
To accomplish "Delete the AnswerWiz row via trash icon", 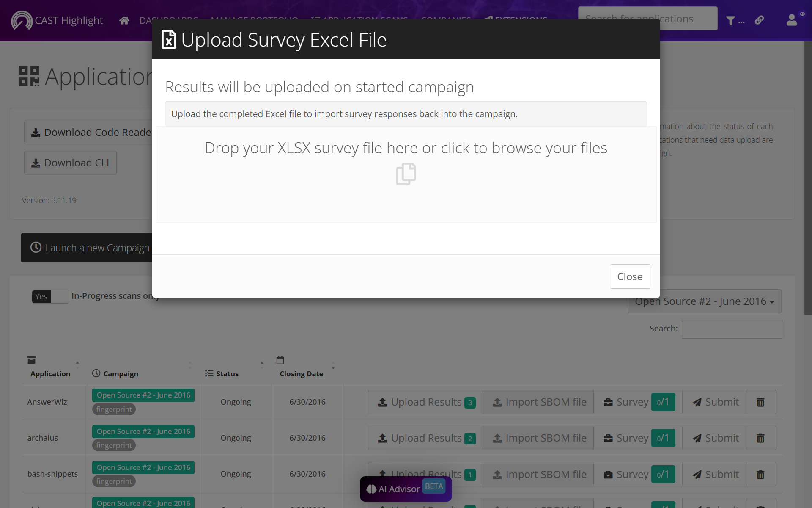I will 760,402.
